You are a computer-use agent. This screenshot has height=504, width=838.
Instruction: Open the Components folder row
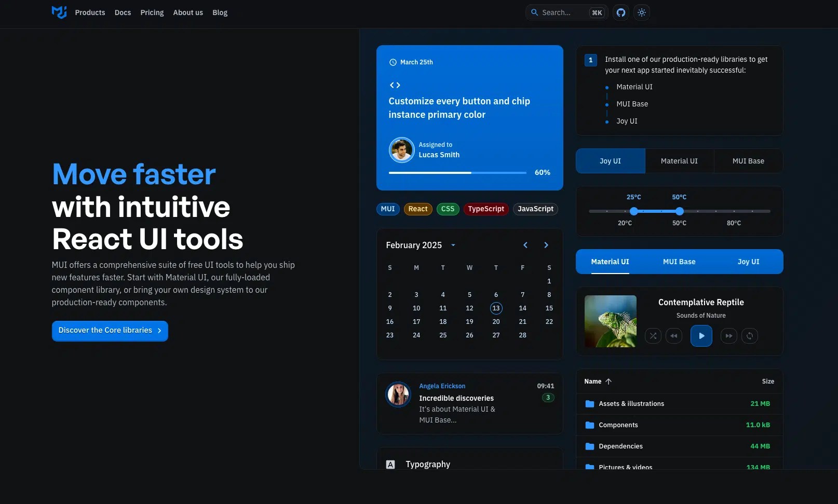point(680,425)
